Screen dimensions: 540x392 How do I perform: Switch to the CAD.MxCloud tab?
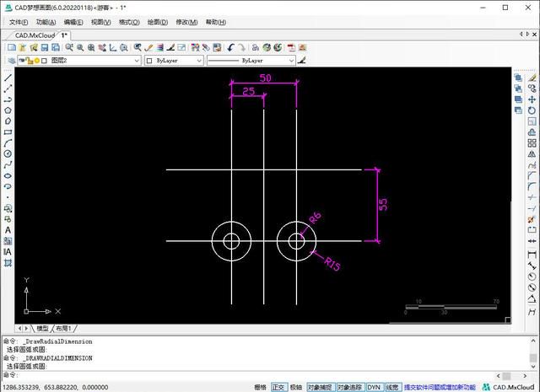point(35,35)
